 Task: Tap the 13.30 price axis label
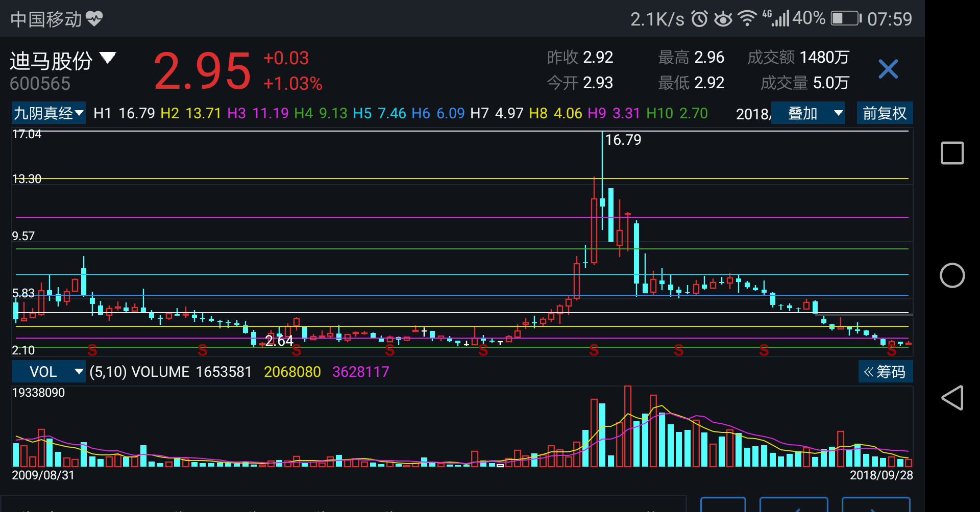tap(27, 179)
